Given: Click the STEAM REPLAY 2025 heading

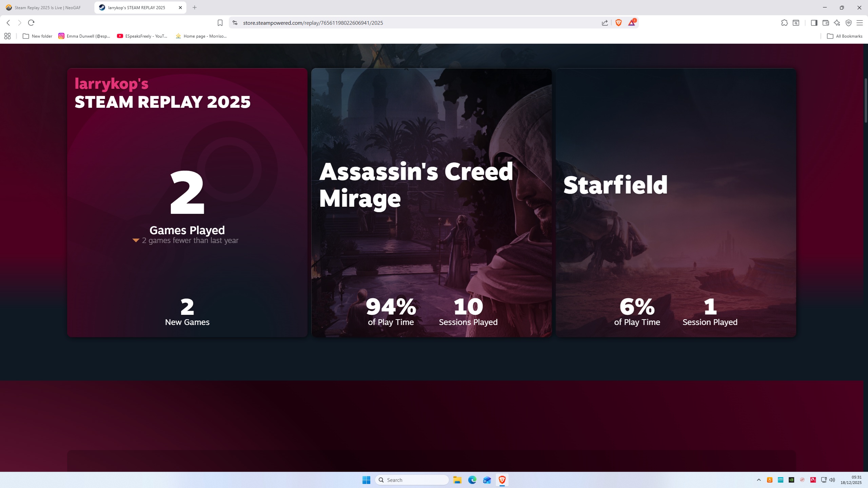Looking at the screenshot, I should 163,102.
